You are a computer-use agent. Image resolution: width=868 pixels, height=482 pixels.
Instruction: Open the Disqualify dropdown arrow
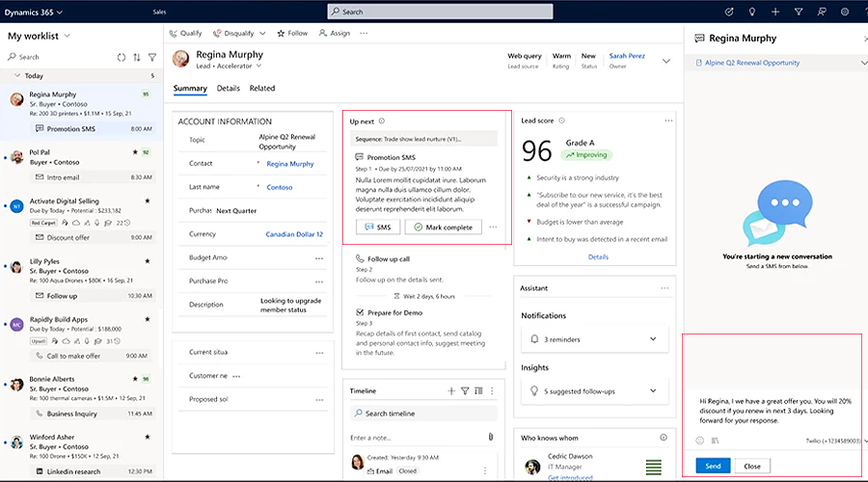click(262, 33)
